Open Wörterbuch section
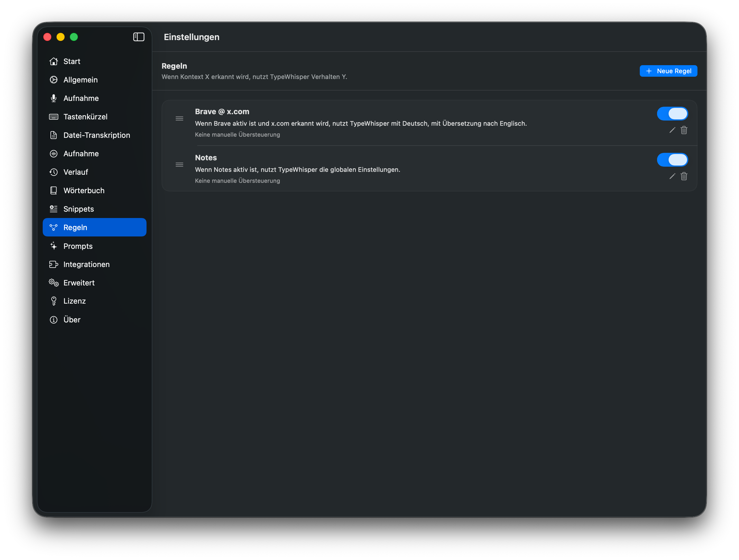Image resolution: width=739 pixels, height=560 pixels. tap(95, 190)
